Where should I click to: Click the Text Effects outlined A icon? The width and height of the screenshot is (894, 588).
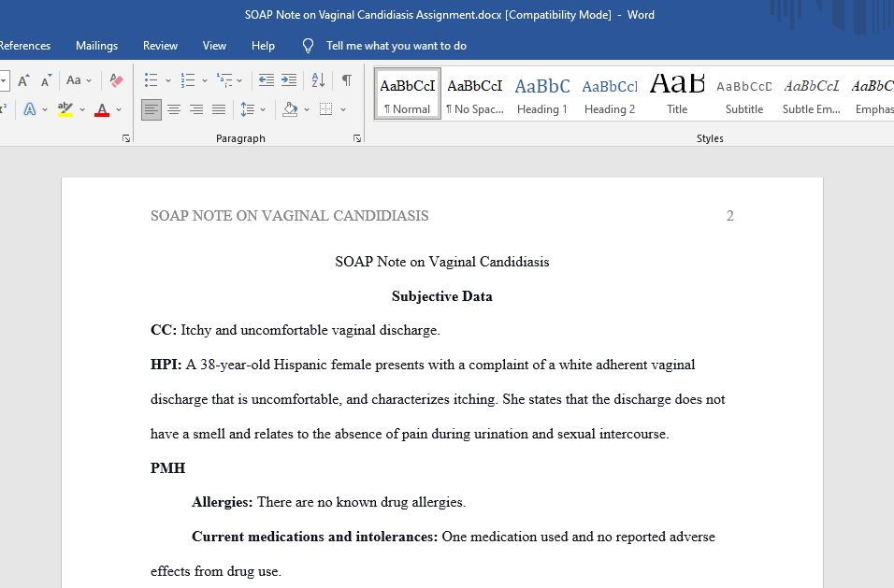pos(30,109)
